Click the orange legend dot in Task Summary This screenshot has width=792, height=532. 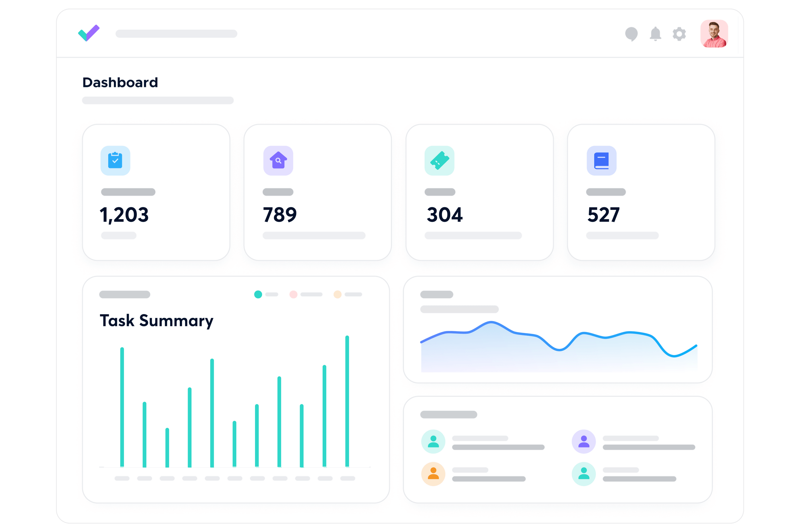(338, 294)
